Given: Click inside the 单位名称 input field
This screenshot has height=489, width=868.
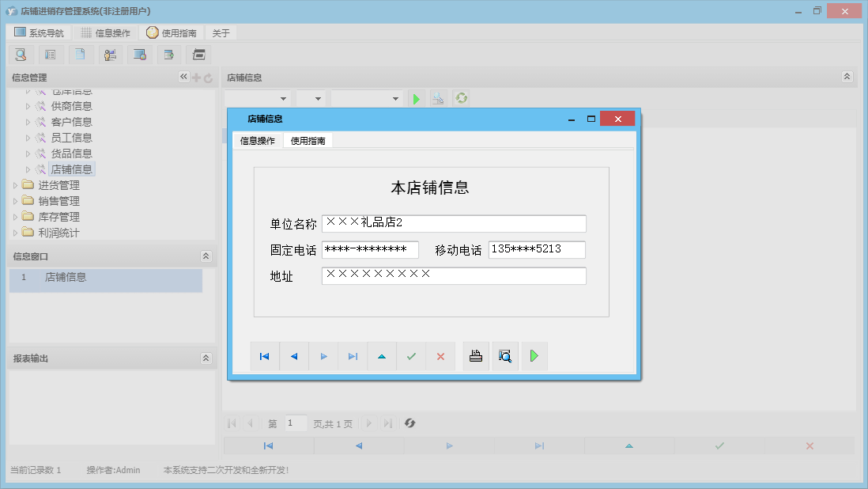Looking at the screenshot, I should pyautogui.click(x=453, y=223).
